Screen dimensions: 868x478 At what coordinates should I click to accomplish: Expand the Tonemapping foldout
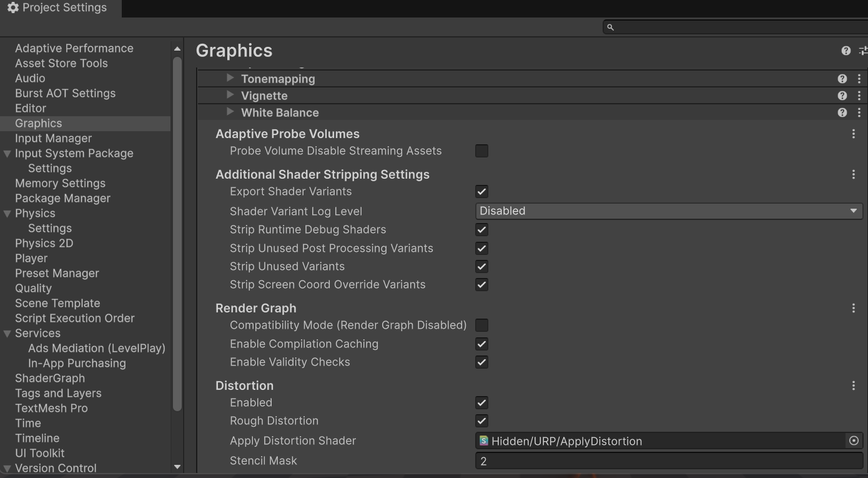[230, 78]
